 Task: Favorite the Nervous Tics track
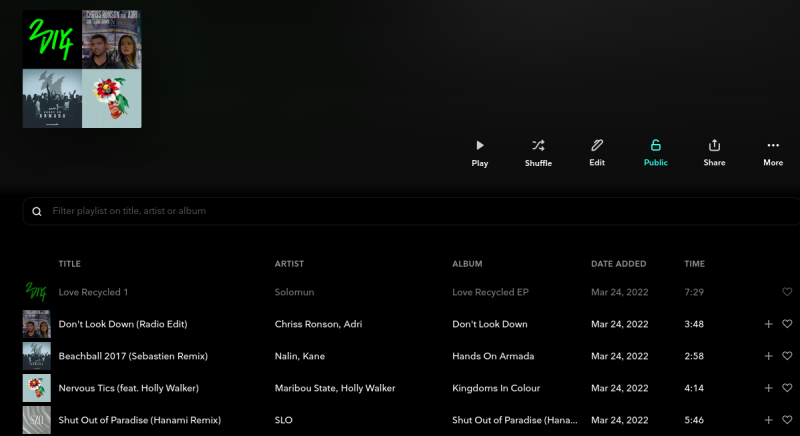(787, 388)
